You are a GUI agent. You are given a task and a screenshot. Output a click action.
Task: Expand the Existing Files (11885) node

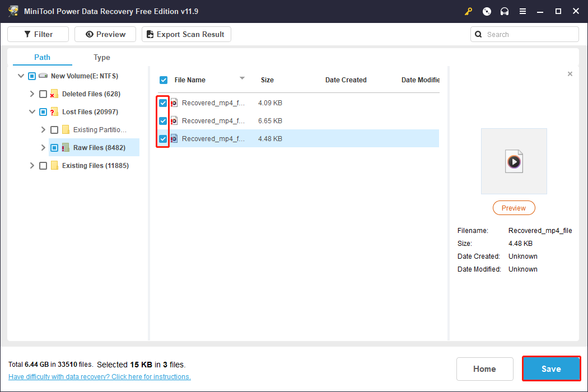(x=32, y=165)
